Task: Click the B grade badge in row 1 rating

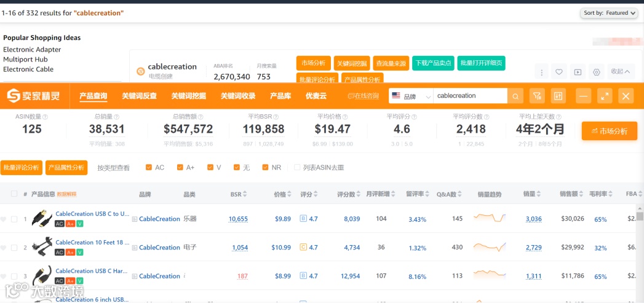Action: coord(303,219)
